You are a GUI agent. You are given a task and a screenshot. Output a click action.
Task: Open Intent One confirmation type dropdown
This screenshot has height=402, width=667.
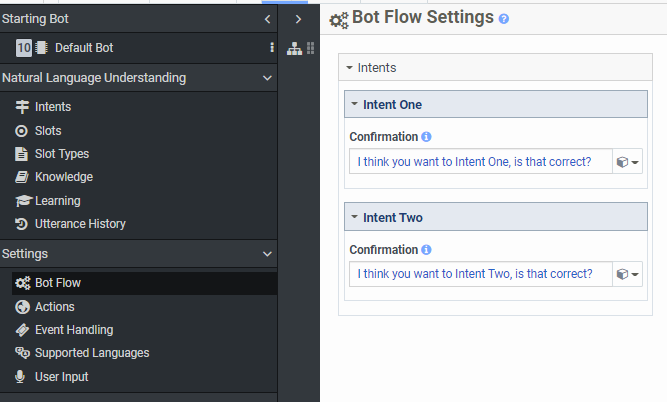[x=628, y=162]
